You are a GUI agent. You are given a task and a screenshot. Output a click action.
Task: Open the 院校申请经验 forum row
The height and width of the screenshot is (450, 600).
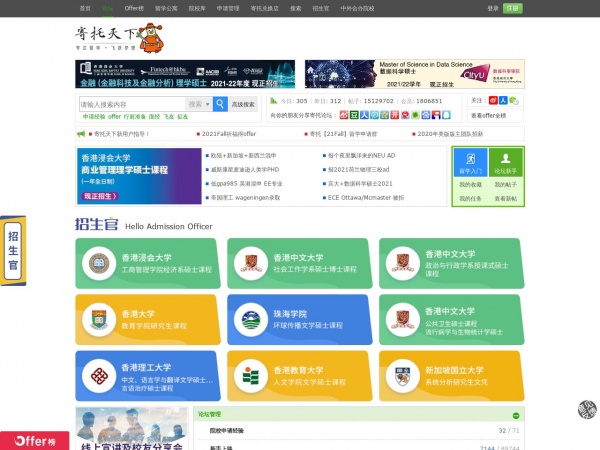(x=359, y=430)
